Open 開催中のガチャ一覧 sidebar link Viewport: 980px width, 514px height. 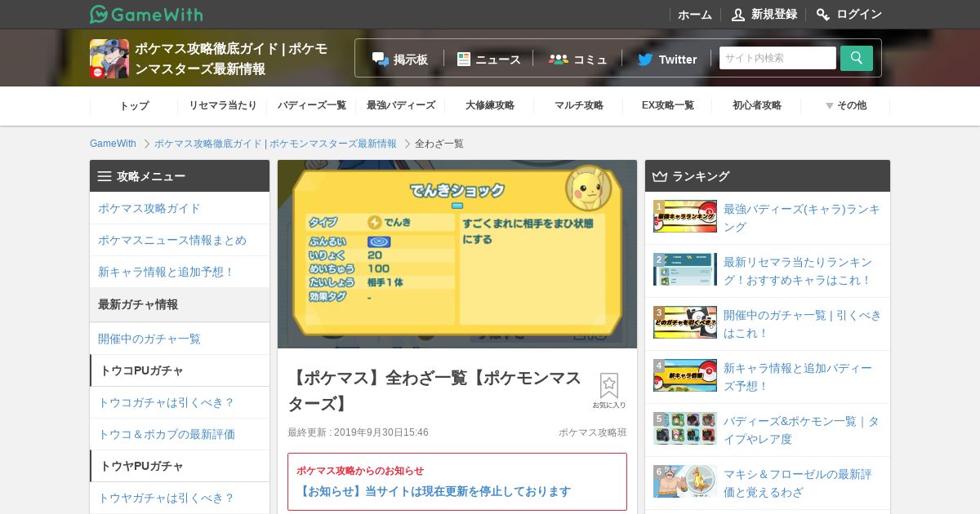tap(180, 339)
